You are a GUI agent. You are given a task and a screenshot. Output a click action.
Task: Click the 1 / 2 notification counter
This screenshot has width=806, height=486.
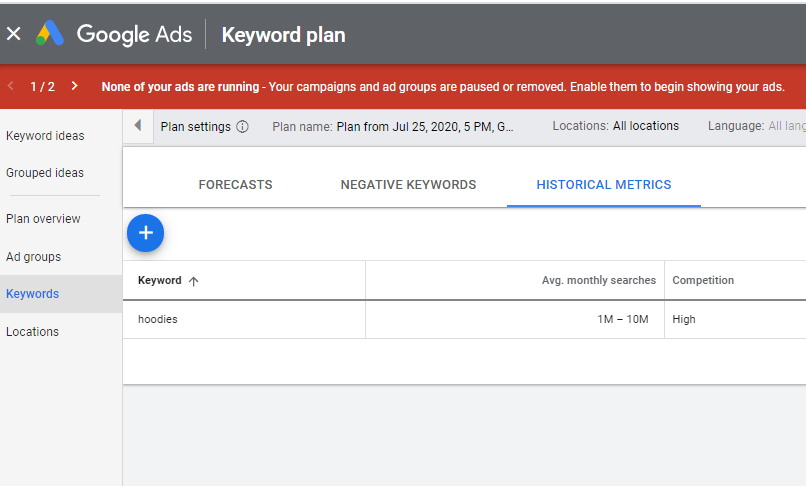pos(43,86)
